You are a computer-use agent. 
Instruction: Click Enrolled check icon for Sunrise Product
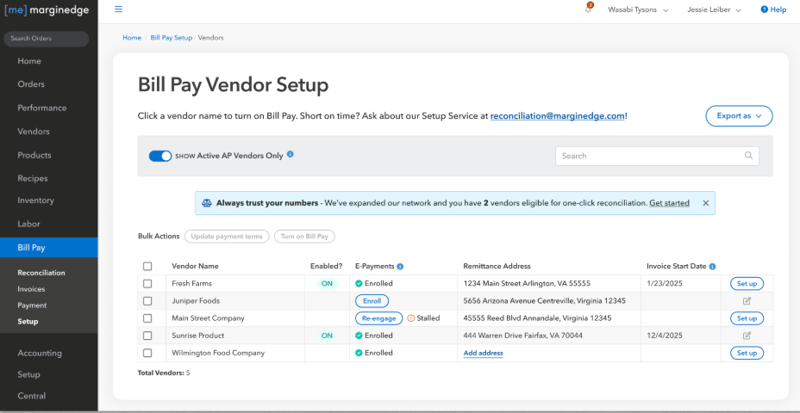[x=359, y=335]
